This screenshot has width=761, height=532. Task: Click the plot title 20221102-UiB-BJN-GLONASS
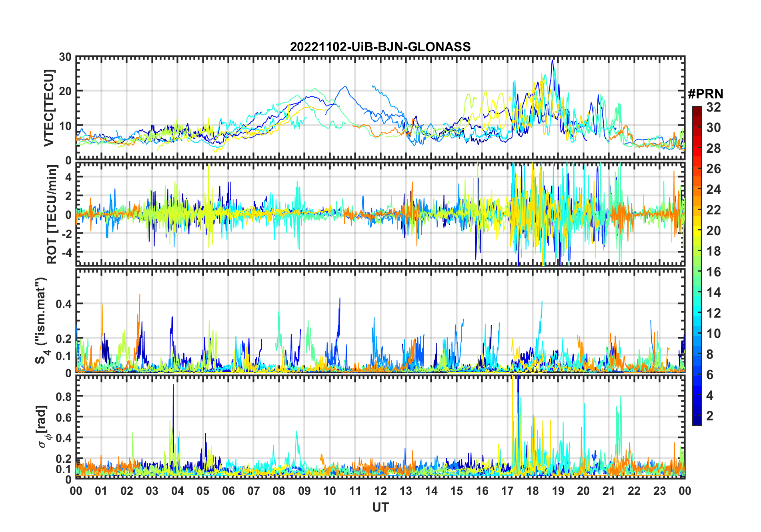coord(380,47)
